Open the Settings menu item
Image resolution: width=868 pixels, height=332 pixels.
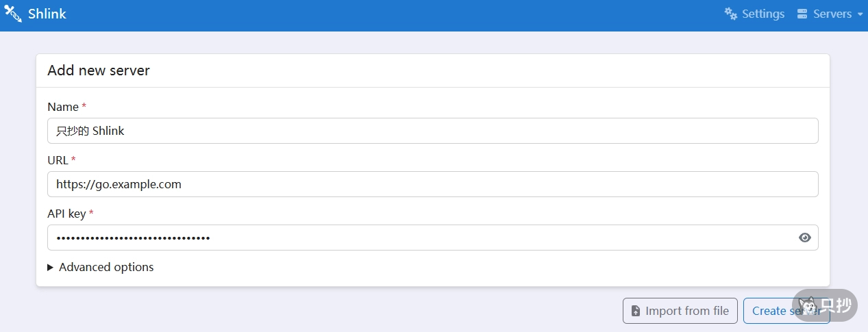[755, 14]
